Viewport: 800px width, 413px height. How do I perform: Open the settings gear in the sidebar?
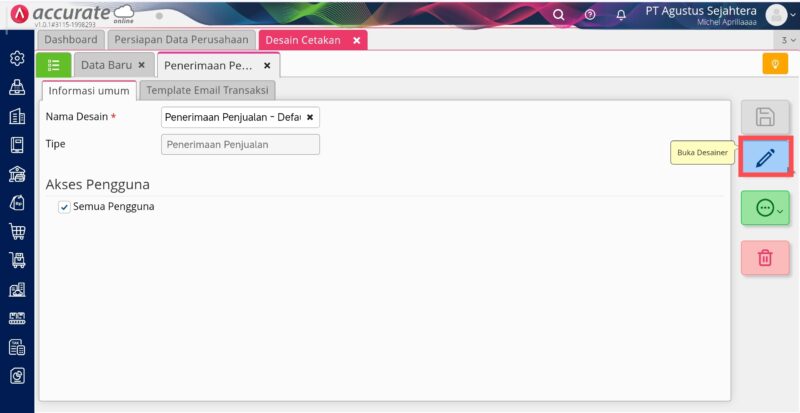[x=17, y=58]
